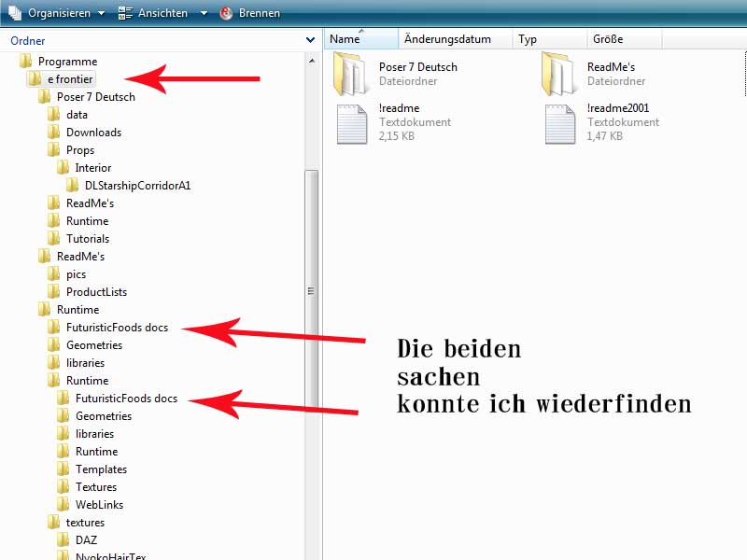The image size is (747, 560).
Task: Select Interior folder in tree
Action: point(92,168)
